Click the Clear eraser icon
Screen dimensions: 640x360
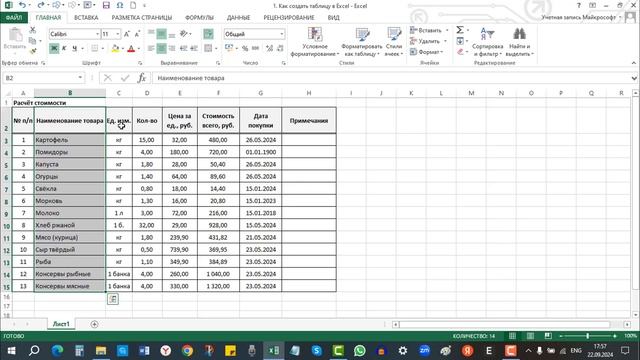click(460, 52)
